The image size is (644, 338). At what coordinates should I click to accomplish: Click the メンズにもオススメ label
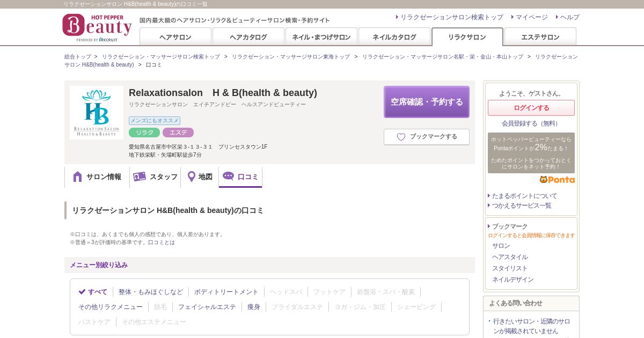point(155,121)
